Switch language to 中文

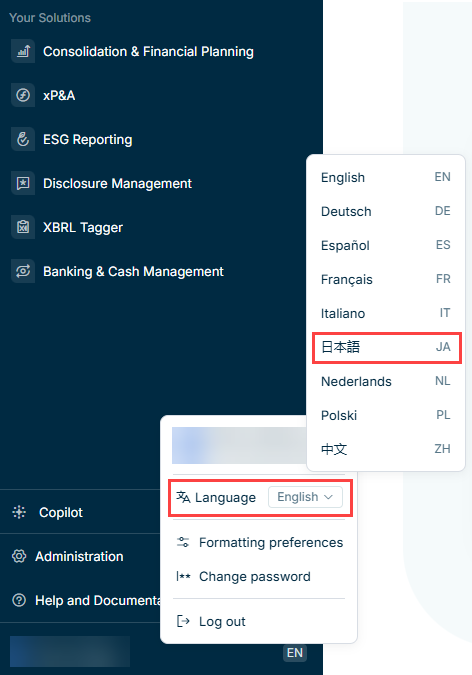[386, 449]
